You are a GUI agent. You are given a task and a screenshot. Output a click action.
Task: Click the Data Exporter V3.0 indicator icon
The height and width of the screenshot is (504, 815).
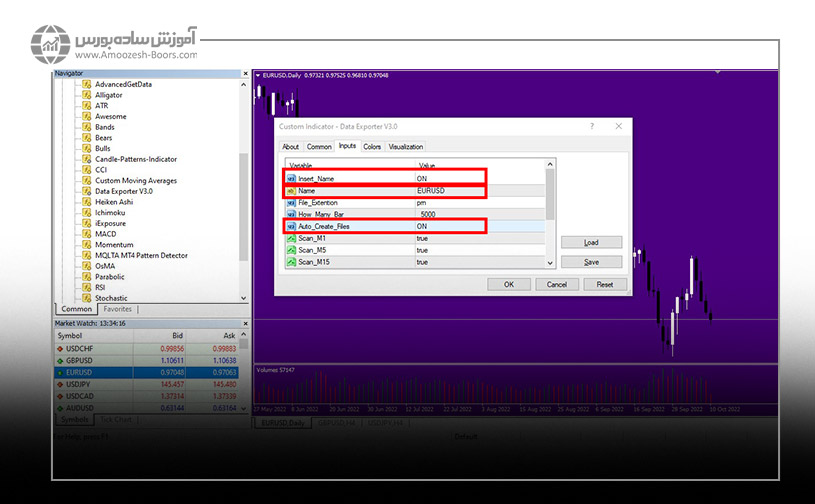tap(87, 191)
